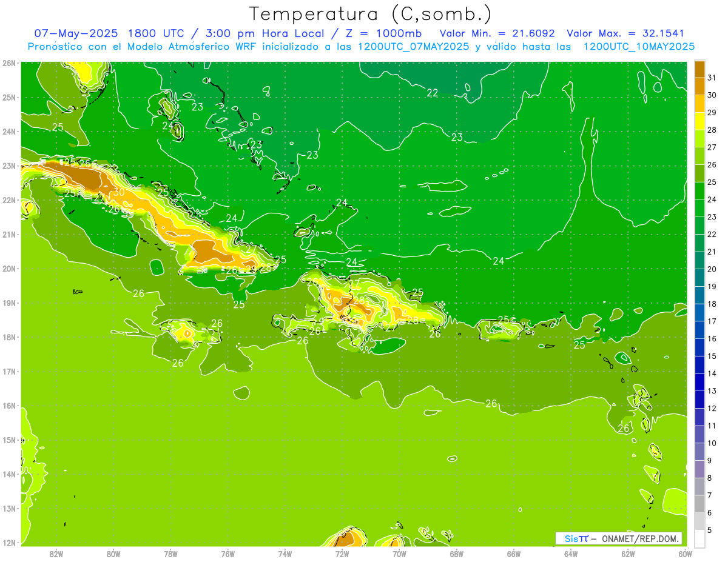Click the 78W longitude axis label
Viewport: 728px width, 562px height.
point(170,553)
